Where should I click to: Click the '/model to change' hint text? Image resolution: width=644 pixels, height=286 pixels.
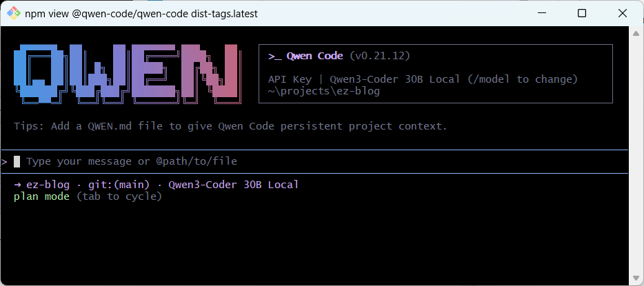(523, 79)
